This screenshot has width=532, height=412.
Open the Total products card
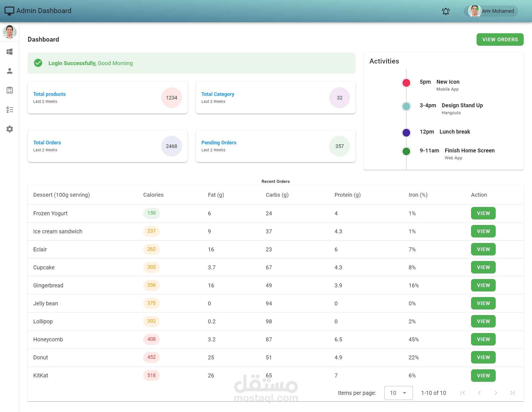108,98
